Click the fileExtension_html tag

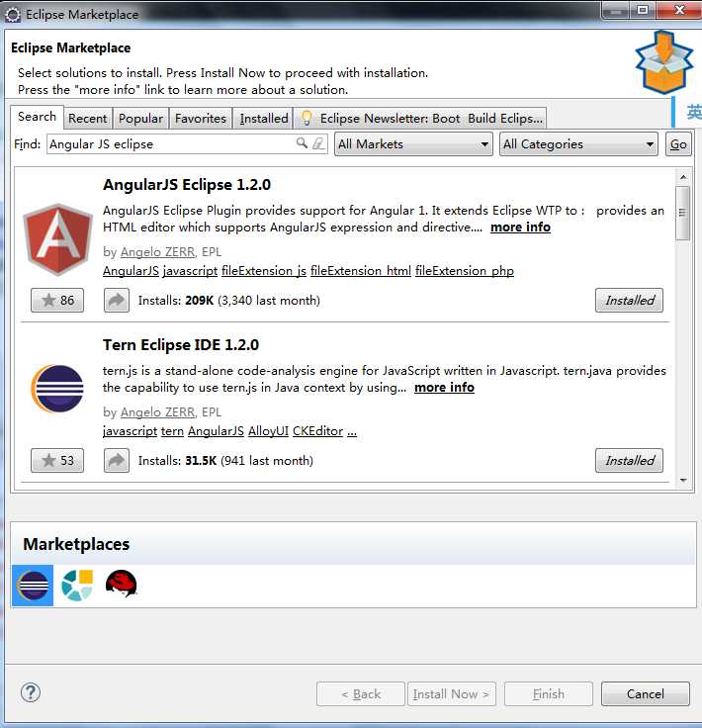click(x=361, y=271)
